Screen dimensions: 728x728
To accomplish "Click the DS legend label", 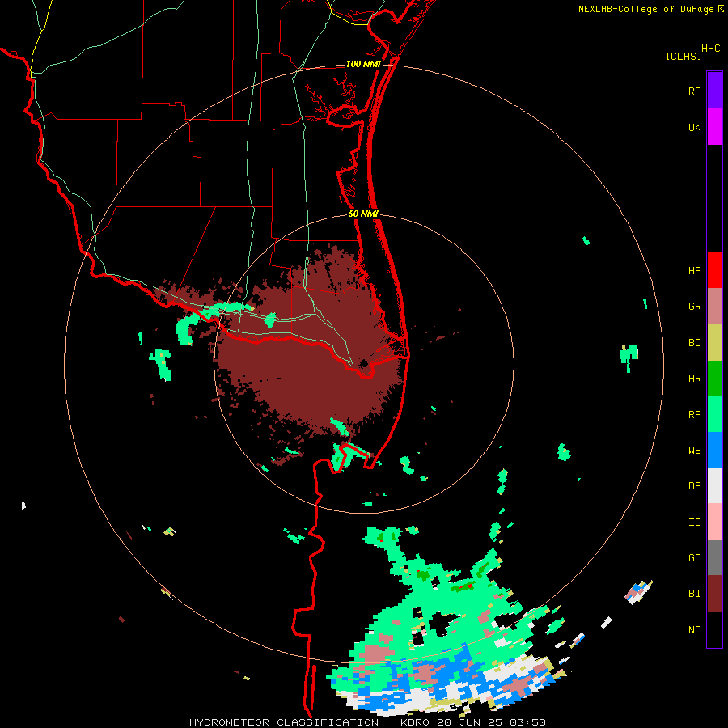I will tap(694, 486).
